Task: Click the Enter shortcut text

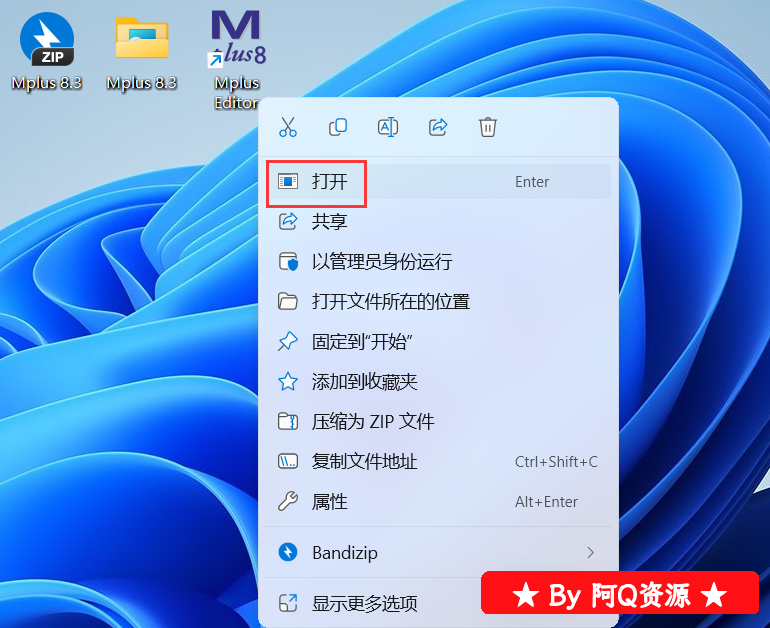Action: 532,182
